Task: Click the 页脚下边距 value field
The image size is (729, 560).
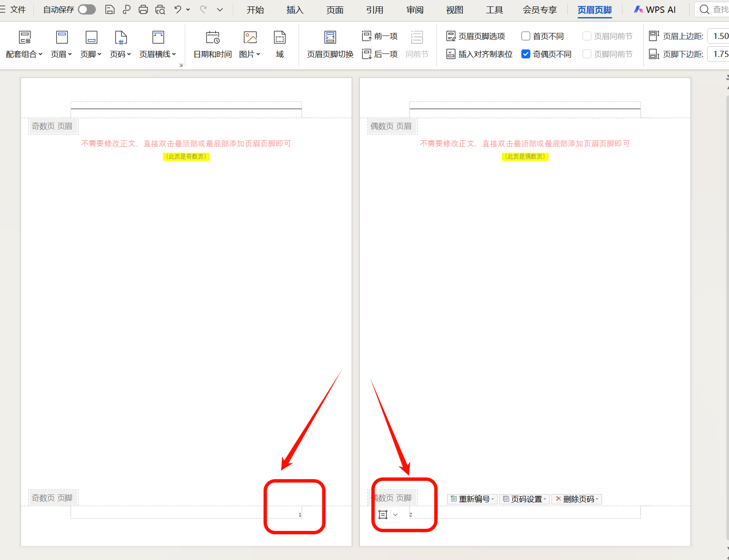Action: coord(719,54)
